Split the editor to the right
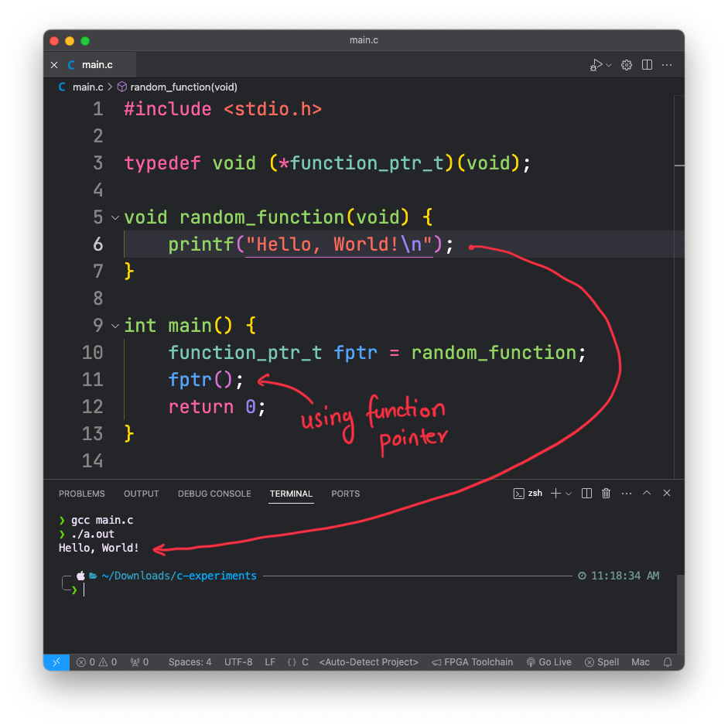 tap(648, 65)
